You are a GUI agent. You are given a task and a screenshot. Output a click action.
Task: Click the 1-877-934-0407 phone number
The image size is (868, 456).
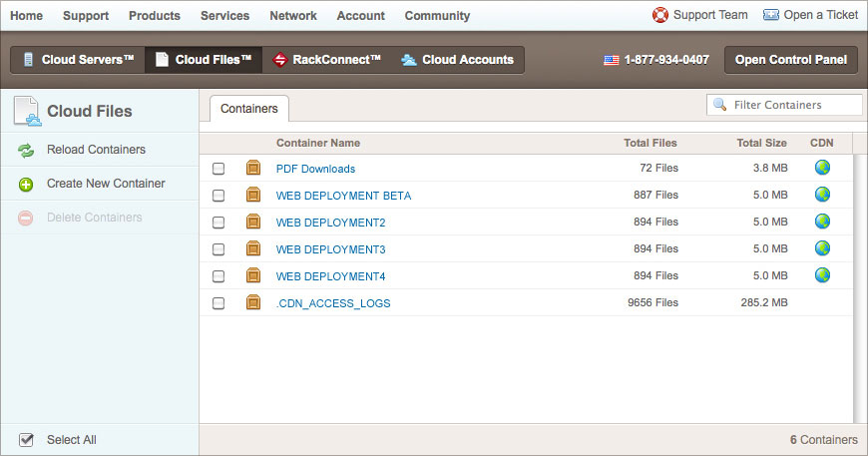(x=666, y=60)
